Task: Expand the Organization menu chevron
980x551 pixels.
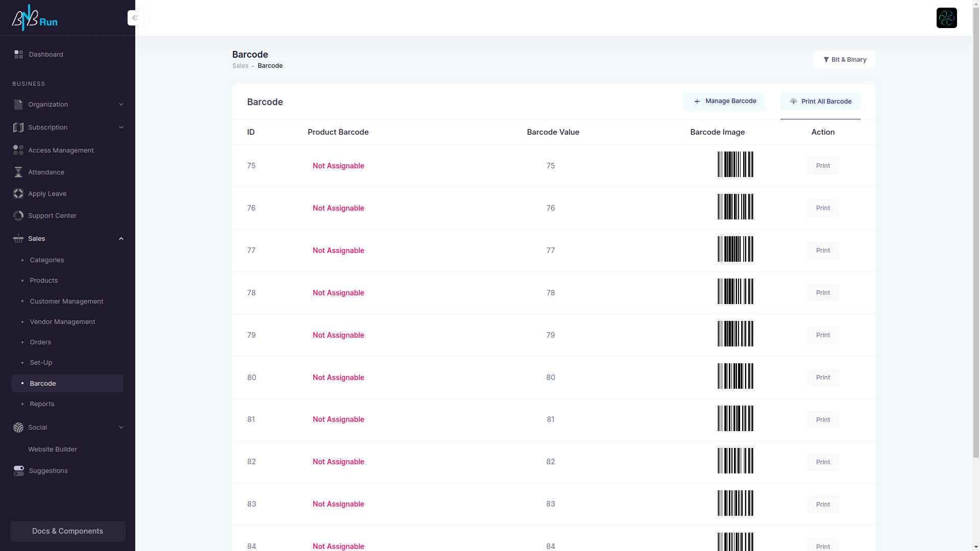Action: (121, 105)
